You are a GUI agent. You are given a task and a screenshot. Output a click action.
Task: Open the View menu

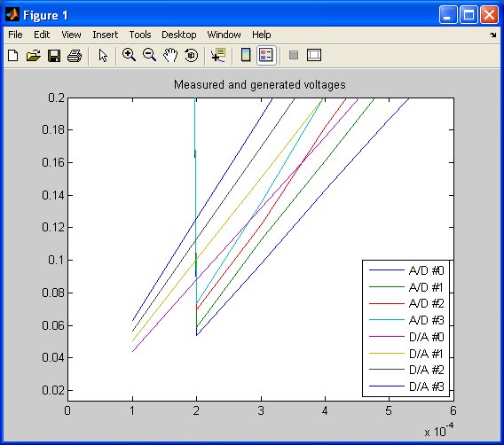tap(71, 35)
